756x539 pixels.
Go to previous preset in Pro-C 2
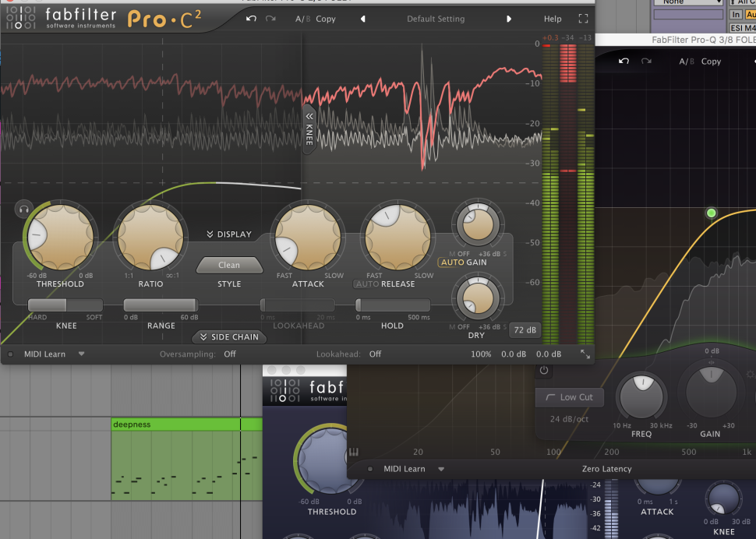[362, 19]
